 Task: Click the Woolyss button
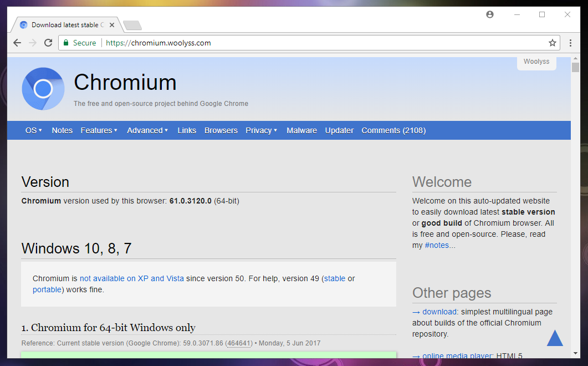pos(536,62)
